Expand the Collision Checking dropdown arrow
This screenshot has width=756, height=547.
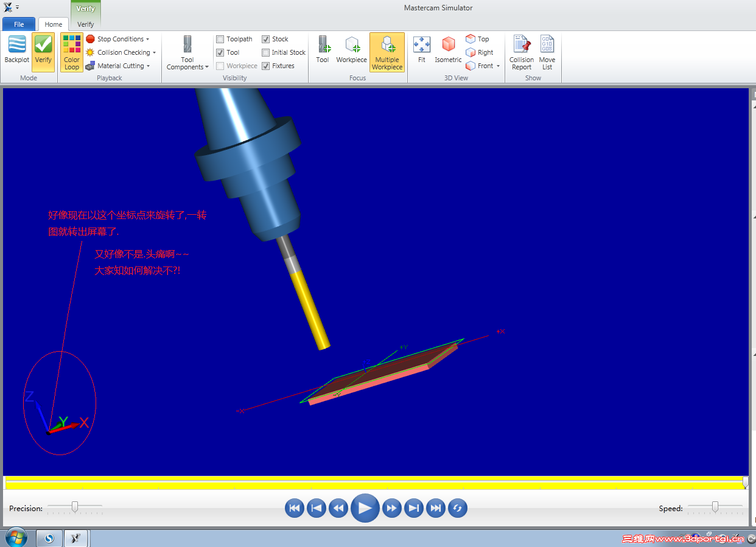[154, 53]
